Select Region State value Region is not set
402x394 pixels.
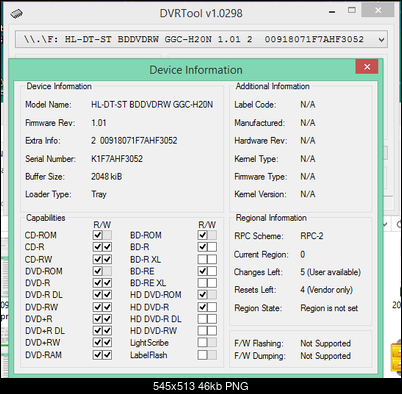click(329, 308)
